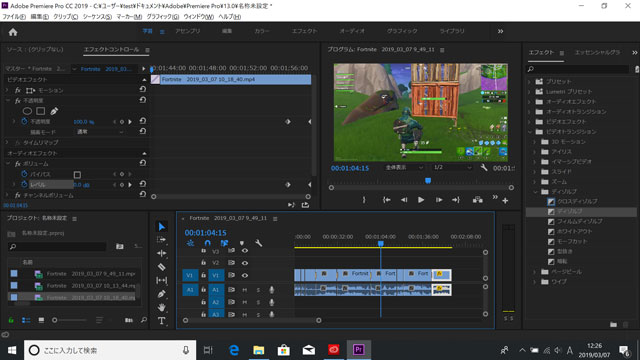
Task: Toggle Snap magnet in timeline
Action: [x=207, y=243]
